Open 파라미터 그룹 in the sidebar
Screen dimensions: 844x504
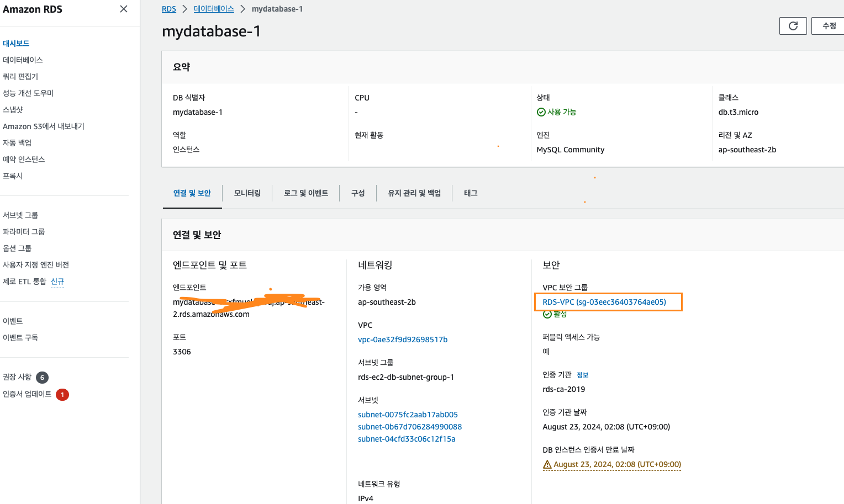(24, 231)
